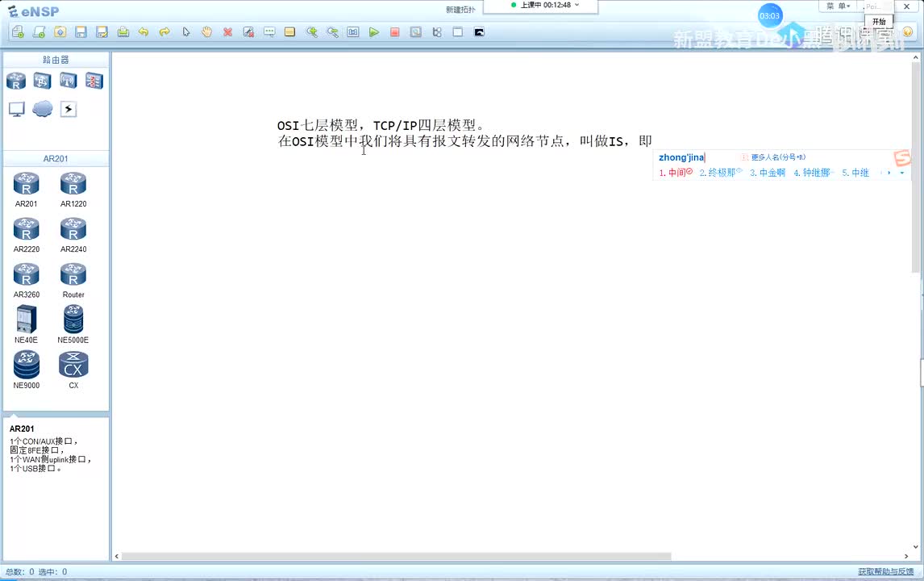This screenshot has width=924, height=581.
Task: Select the lightning connection cable icon
Action: [x=69, y=109]
